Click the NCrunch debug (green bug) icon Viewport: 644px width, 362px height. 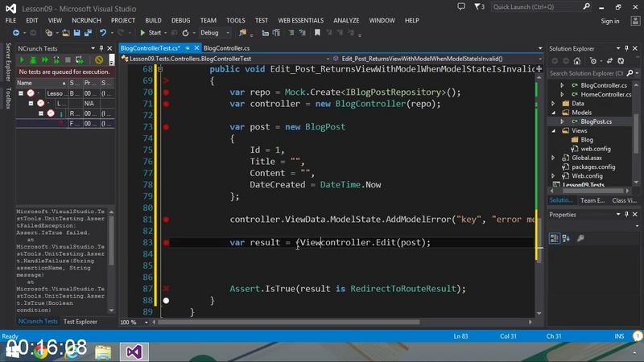pos(33,60)
